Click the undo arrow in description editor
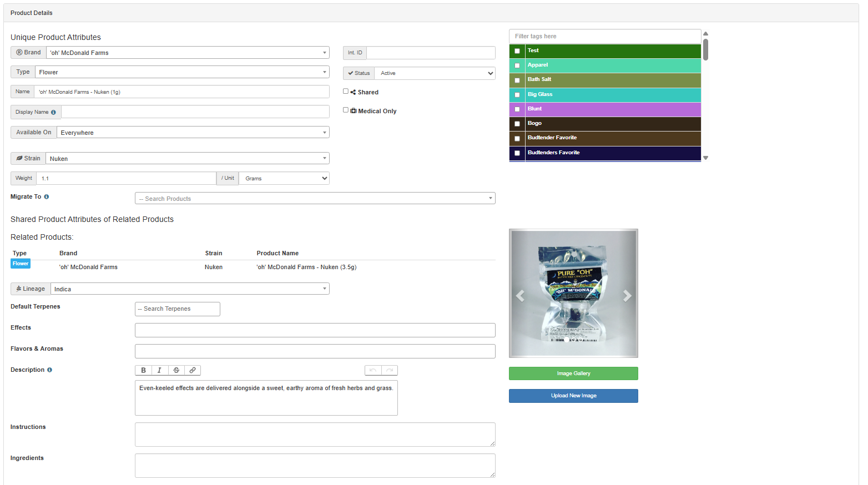Image resolution: width=868 pixels, height=485 pixels. [x=373, y=370]
